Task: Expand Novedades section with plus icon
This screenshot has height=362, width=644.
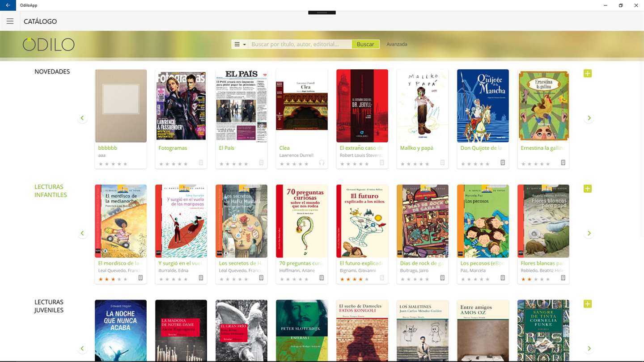Action: [x=588, y=73]
